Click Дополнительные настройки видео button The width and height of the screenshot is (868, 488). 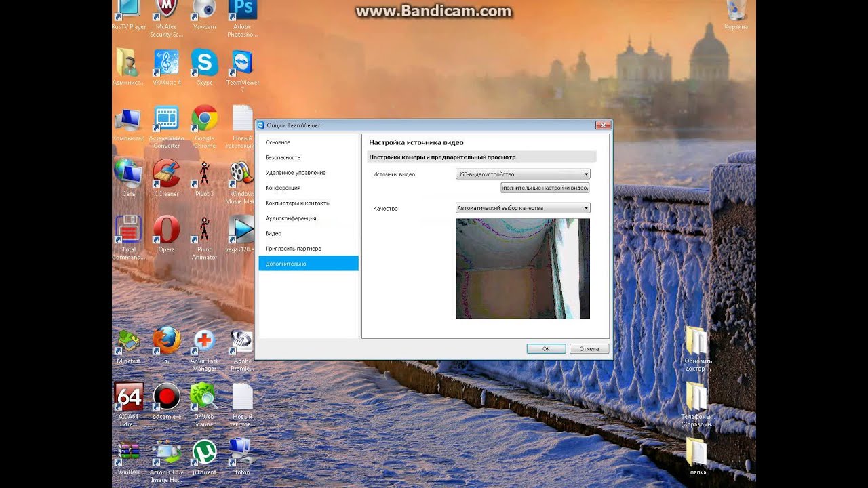545,188
